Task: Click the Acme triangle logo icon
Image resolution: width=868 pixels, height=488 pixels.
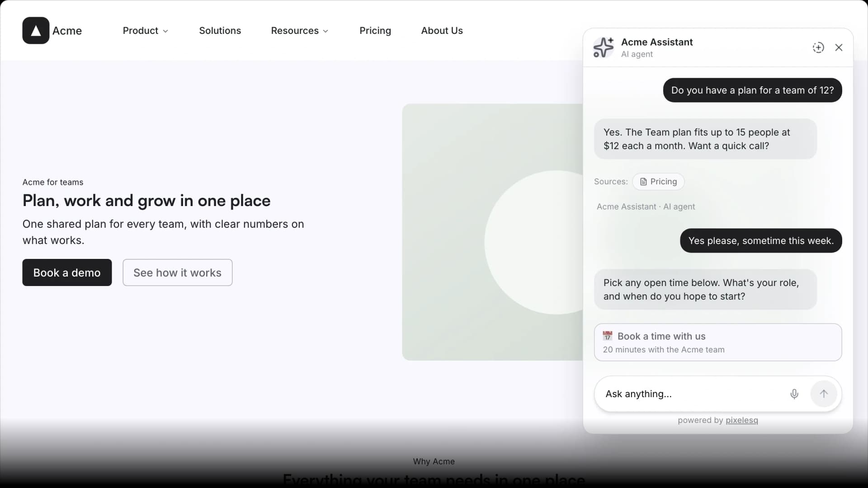Action: coord(36,30)
